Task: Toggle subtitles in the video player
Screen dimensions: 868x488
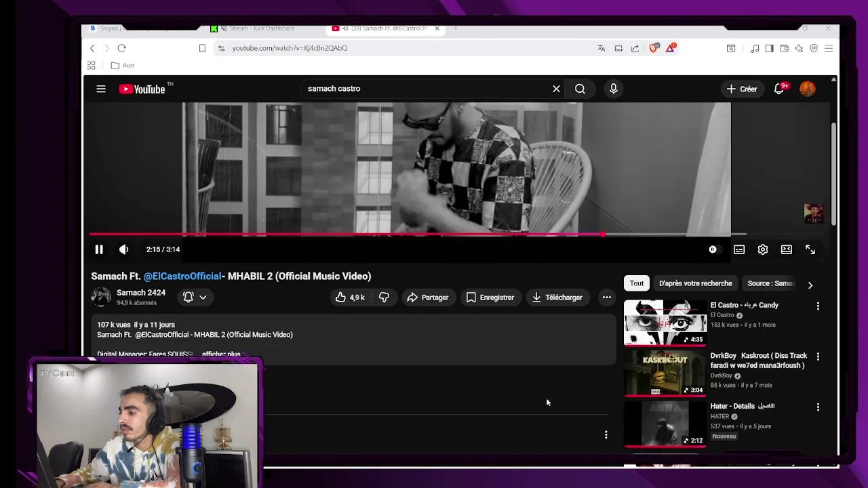Action: click(739, 249)
